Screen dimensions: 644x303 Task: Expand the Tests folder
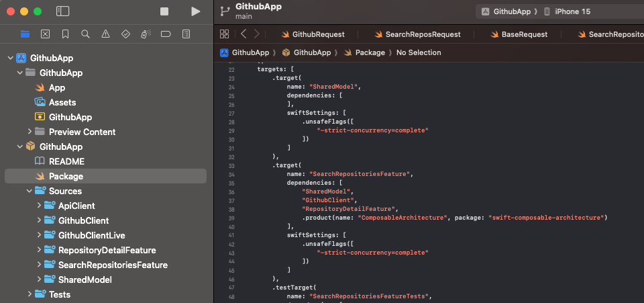tap(30, 294)
